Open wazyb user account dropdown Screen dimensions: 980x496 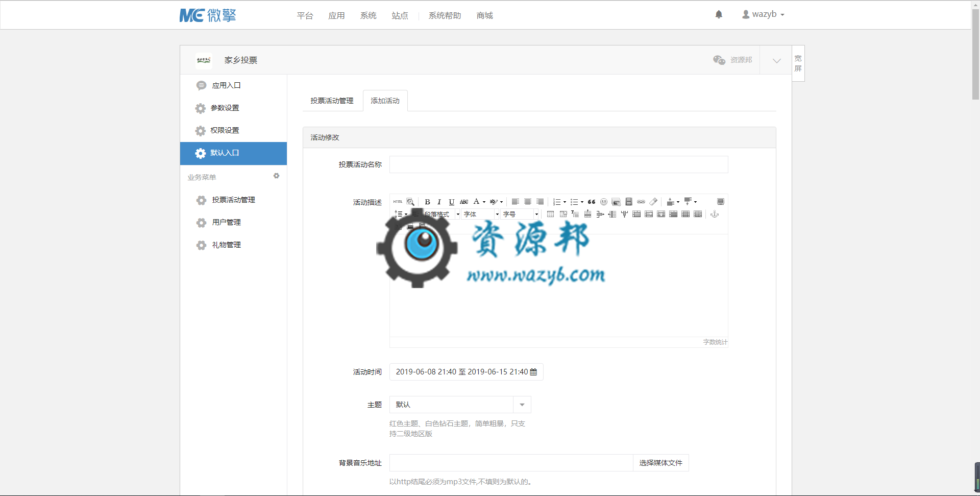coord(763,14)
